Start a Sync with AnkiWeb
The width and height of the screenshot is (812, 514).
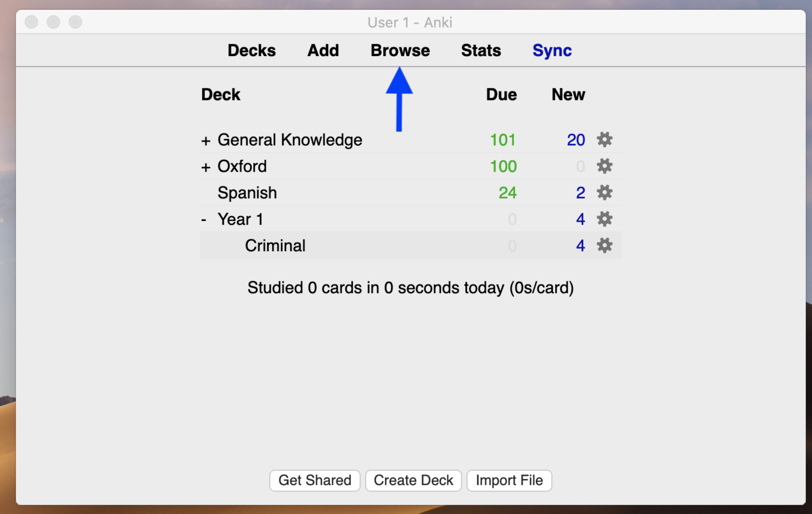pyautogui.click(x=552, y=50)
